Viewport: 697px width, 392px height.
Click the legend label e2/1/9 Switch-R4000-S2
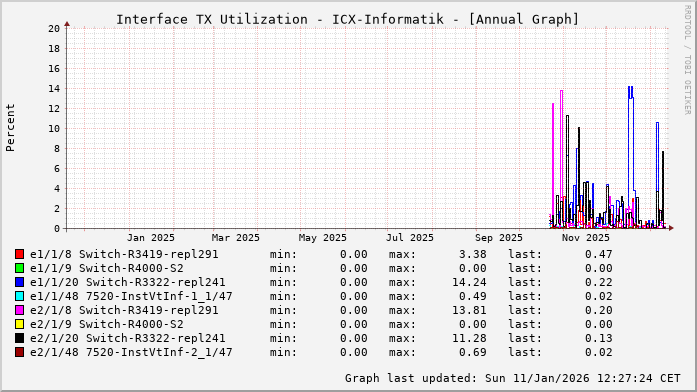[107, 324]
